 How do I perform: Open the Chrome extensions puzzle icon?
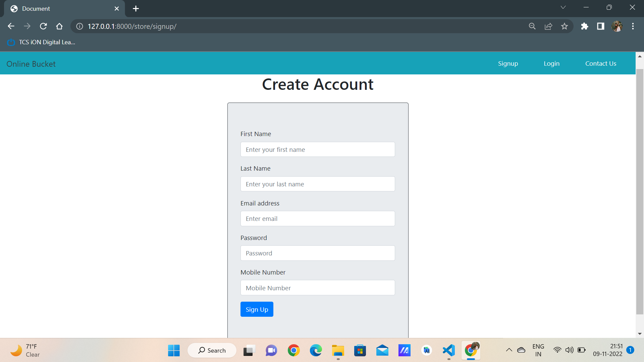click(585, 26)
